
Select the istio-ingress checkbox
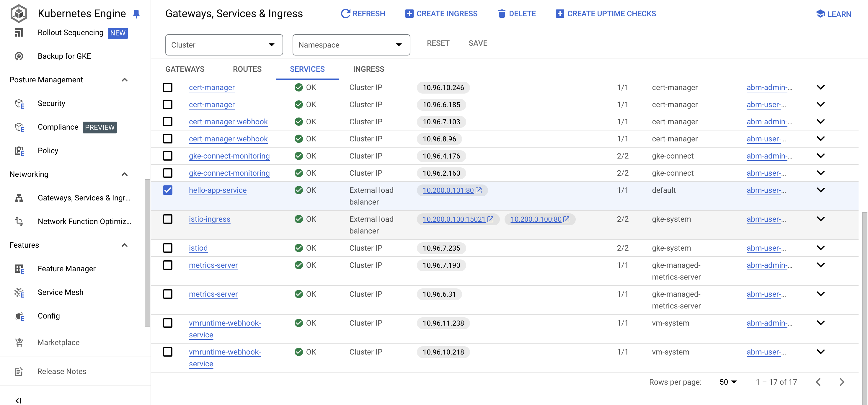click(x=167, y=219)
